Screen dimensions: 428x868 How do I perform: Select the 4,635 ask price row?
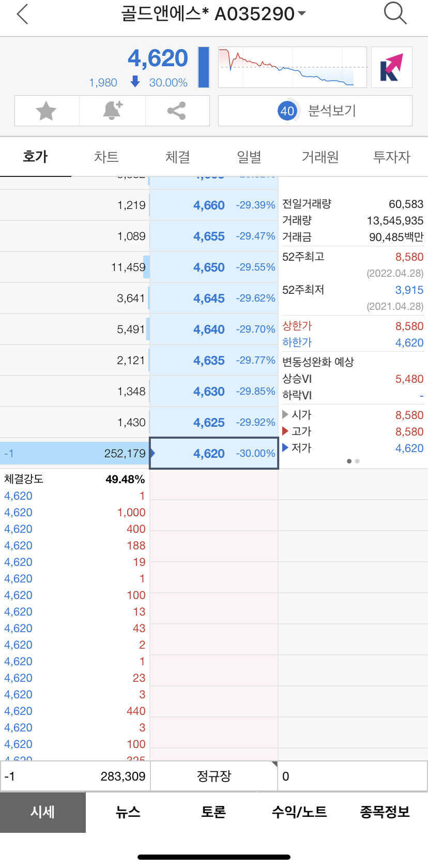pos(213,361)
